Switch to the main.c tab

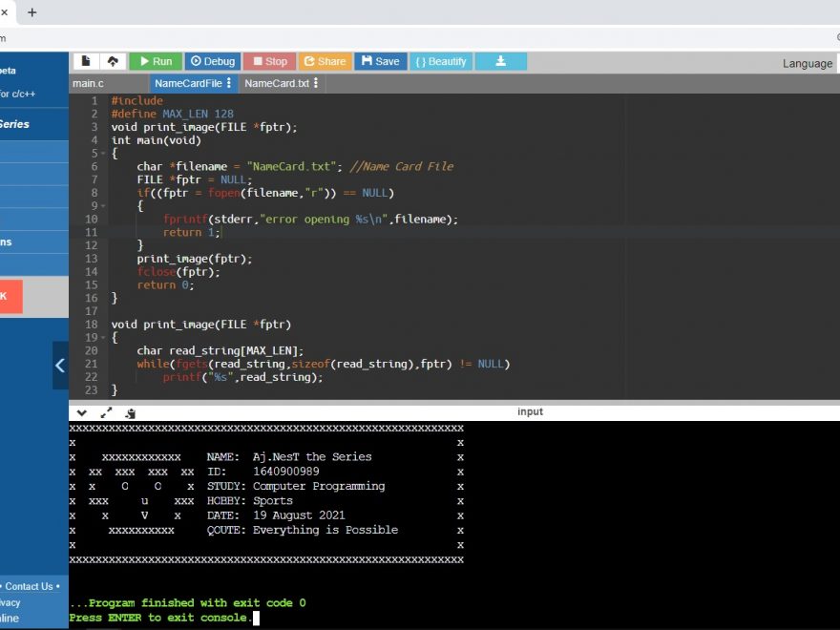click(x=88, y=83)
